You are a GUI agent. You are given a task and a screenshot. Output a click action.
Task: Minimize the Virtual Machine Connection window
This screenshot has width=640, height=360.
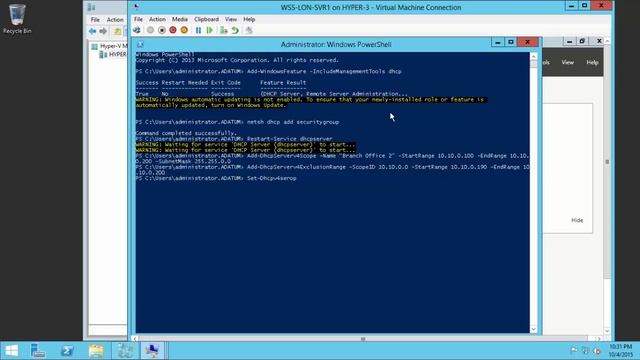[571, 6]
